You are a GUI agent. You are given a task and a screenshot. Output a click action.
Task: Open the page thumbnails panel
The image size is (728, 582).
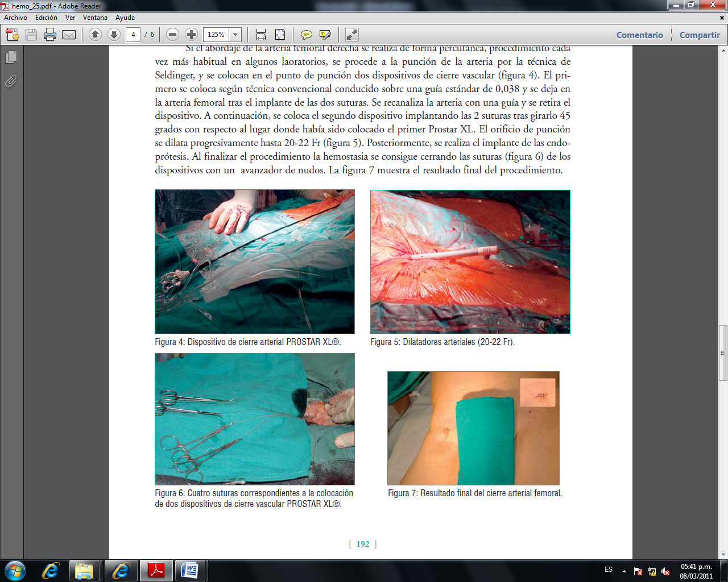coord(11,57)
